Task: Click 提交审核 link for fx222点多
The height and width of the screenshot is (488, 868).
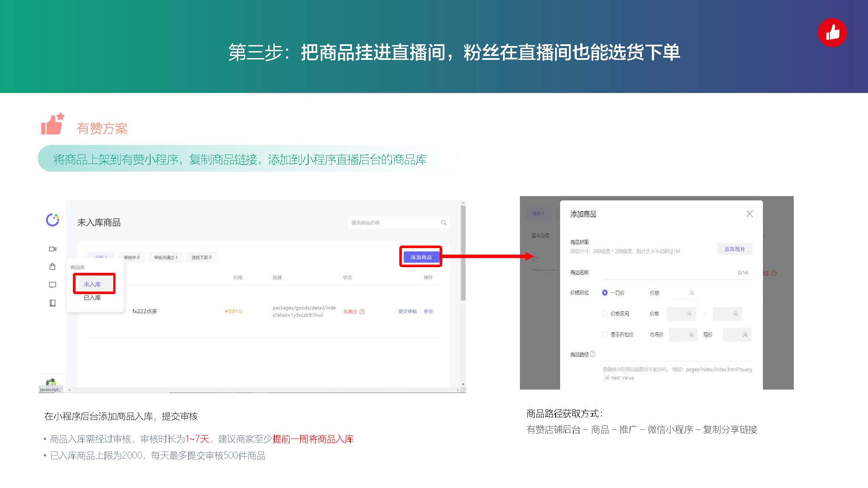Action: point(408,311)
